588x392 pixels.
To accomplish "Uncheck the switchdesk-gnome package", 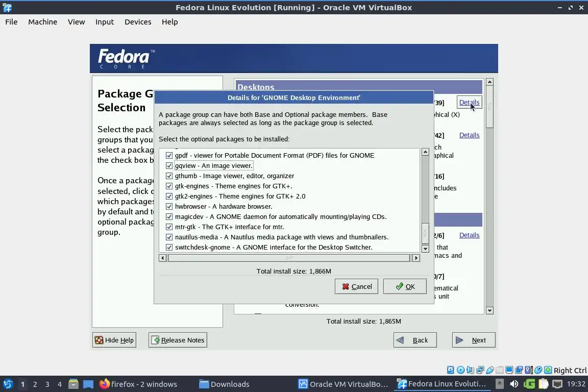I will [169, 247].
